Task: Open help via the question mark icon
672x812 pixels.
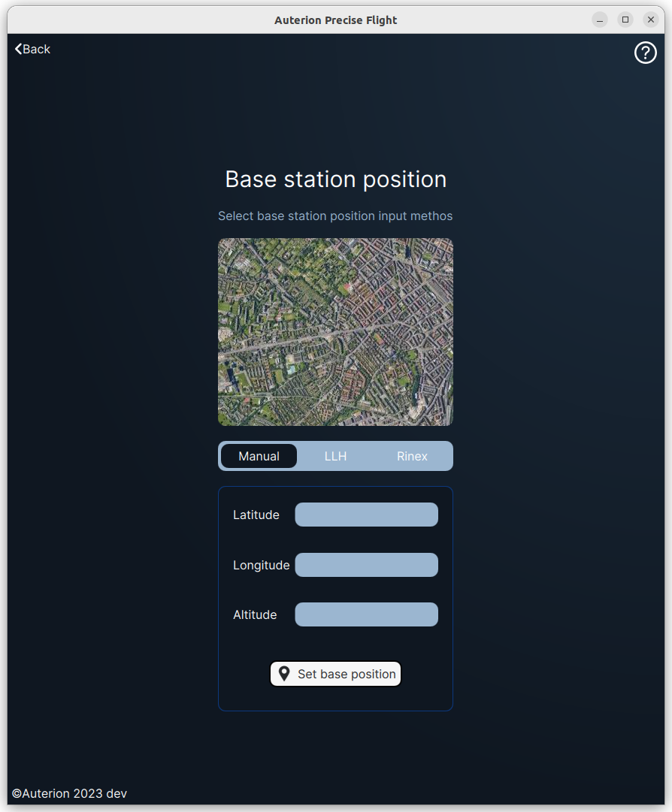Action: tap(645, 53)
